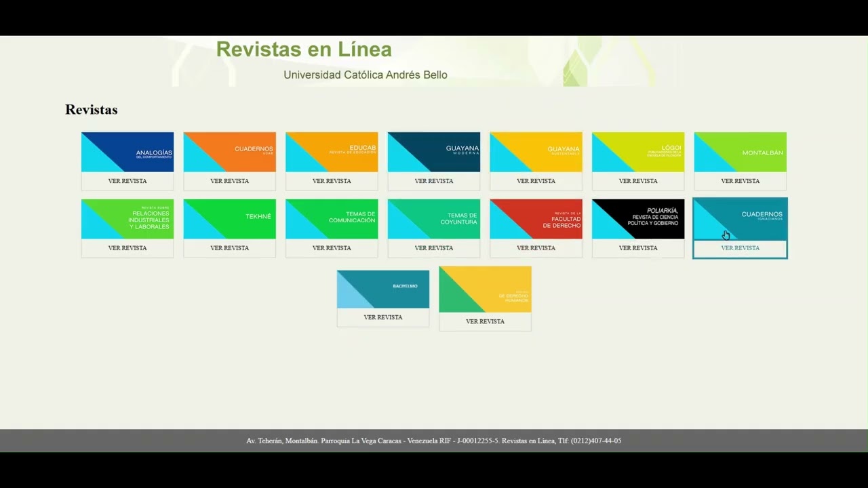This screenshot has width=868, height=488.
Task: Click VER REVISTA under Derechos Humanos
Action: click(486, 321)
